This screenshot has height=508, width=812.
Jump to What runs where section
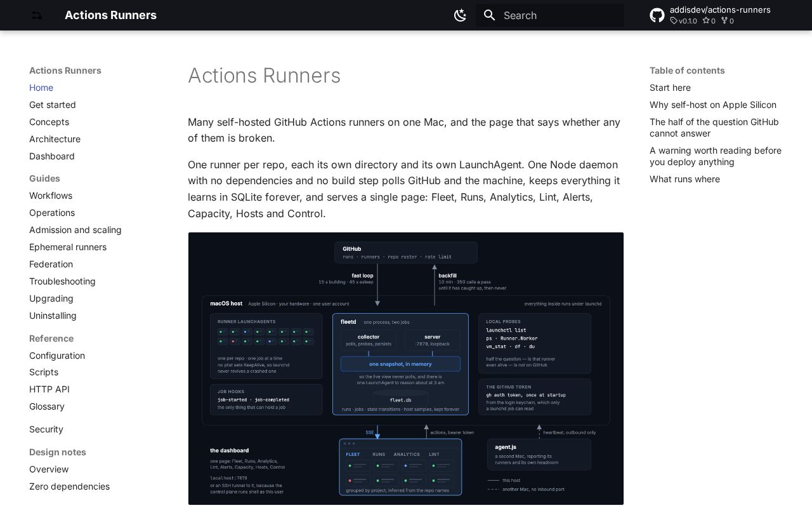tap(684, 179)
